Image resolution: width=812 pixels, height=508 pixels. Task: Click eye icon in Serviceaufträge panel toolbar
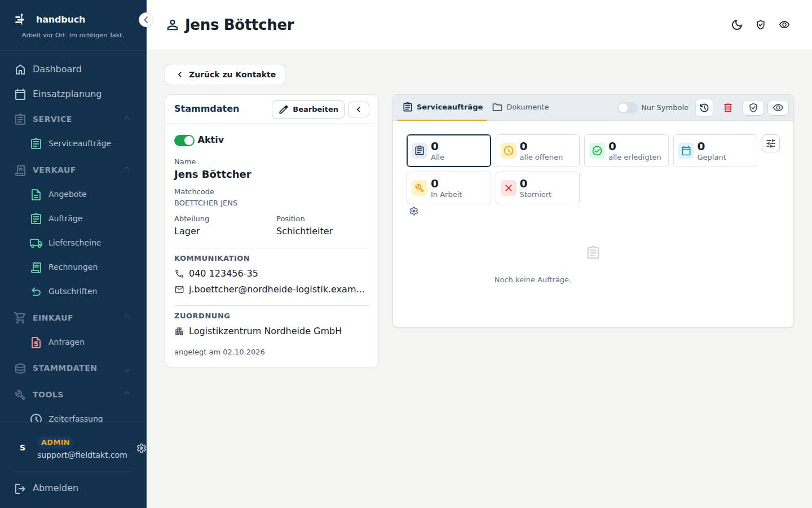click(x=778, y=108)
